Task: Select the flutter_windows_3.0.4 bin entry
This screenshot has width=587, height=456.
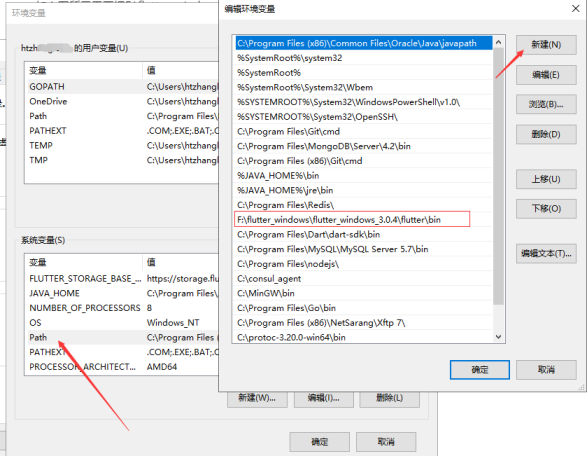Action: (364, 220)
